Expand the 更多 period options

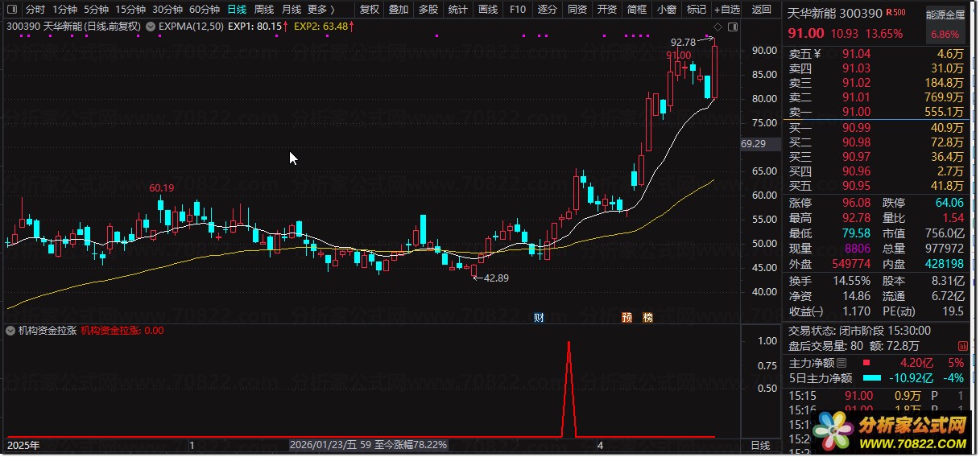click(321, 10)
